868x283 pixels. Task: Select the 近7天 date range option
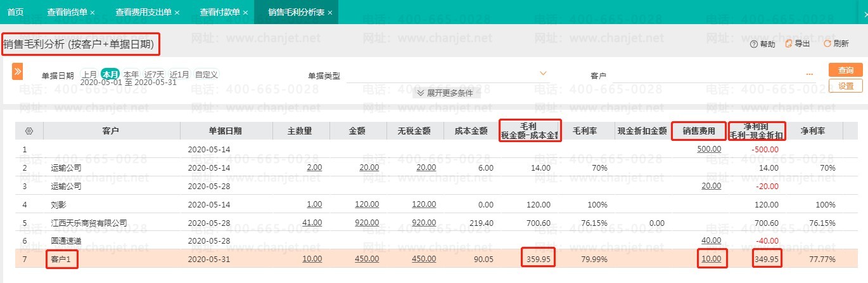point(154,74)
